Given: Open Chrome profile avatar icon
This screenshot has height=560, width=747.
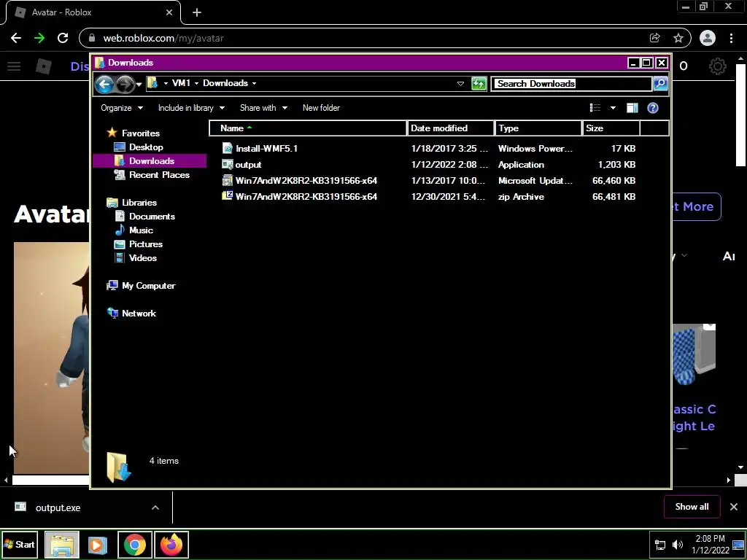Looking at the screenshot, I should click(708, 38).
